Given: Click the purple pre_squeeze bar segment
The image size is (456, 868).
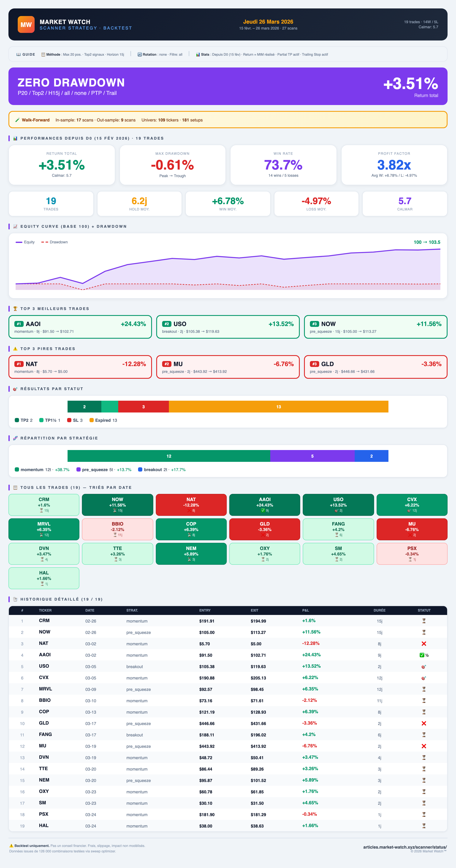Looking at the screenshot, I should (312, 456).
